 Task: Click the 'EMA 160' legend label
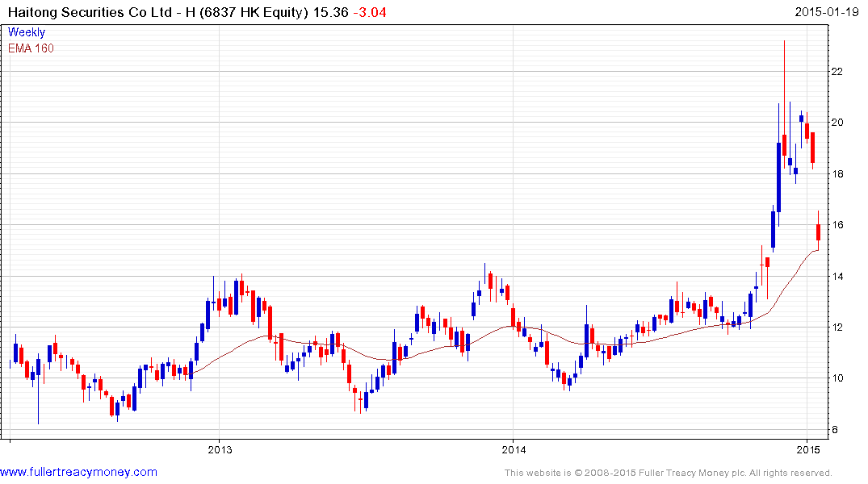click(x=31, y=48)
